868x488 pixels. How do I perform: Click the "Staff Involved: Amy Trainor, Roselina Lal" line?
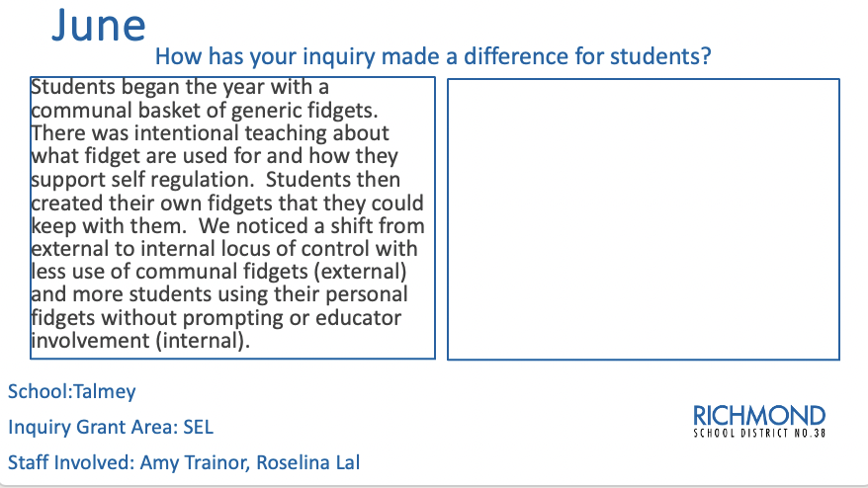pyautogui.click(x=184, y=462)
